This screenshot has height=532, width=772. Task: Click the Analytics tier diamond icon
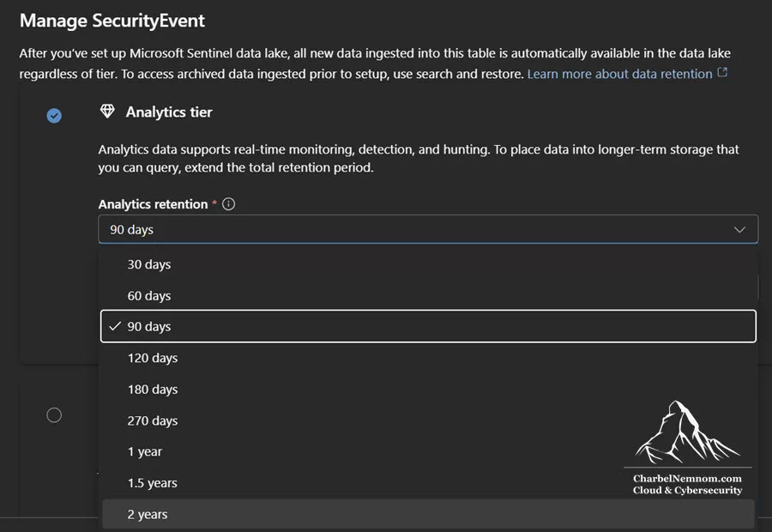coord(107,112)
